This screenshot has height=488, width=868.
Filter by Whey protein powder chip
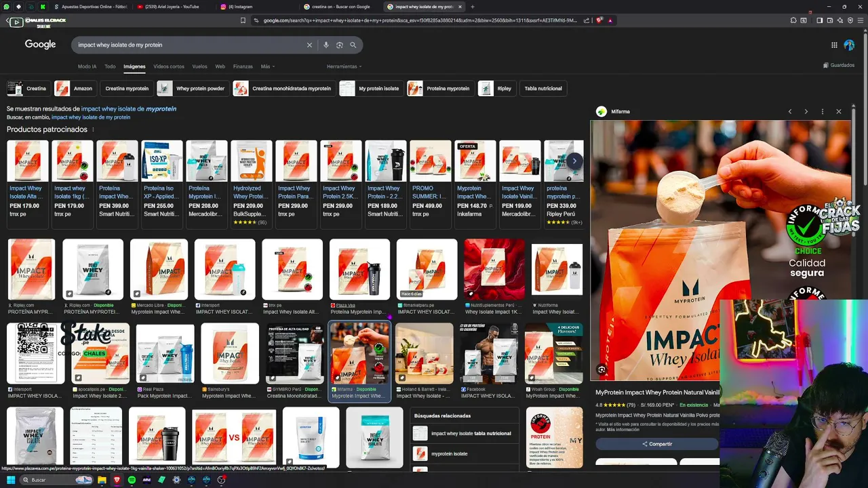[x=193, y=88]
